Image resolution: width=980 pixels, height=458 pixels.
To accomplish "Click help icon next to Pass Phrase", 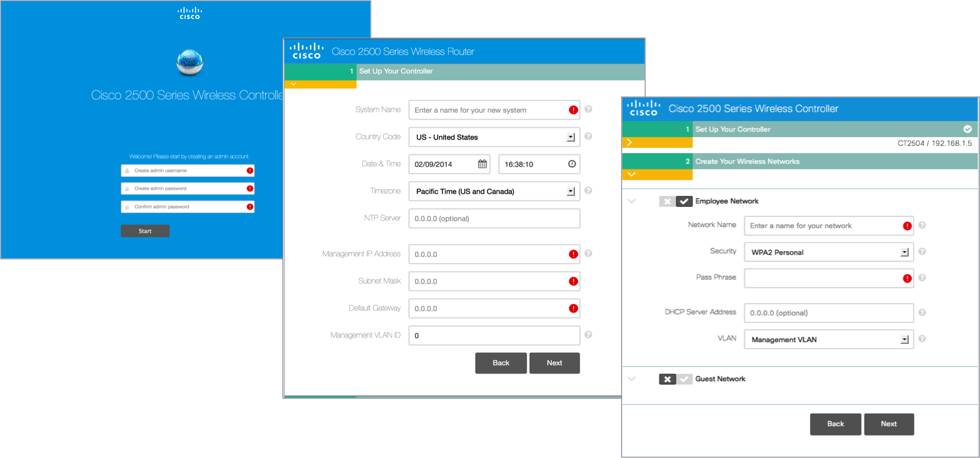I will click(922, 278).
